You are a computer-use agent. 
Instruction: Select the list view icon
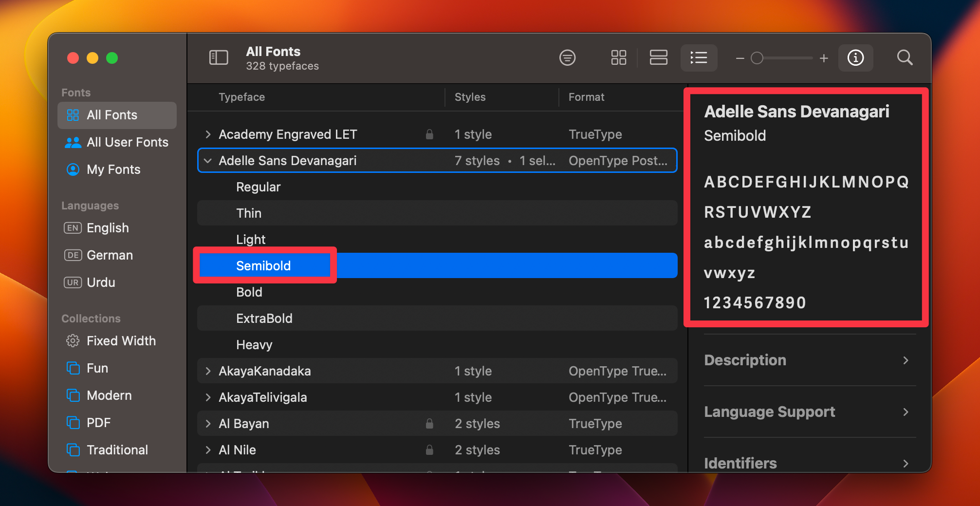click(699, 57)
